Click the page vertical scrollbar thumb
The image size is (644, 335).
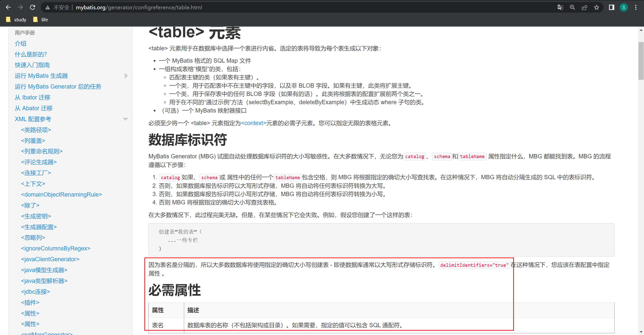[x=641, y=61]
